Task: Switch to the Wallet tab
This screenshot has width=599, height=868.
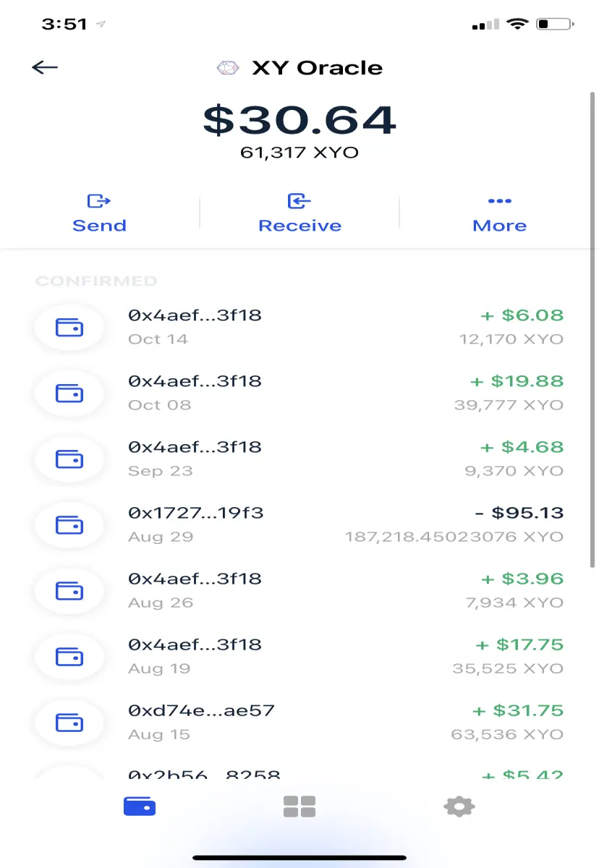Action: coord(140,806)
